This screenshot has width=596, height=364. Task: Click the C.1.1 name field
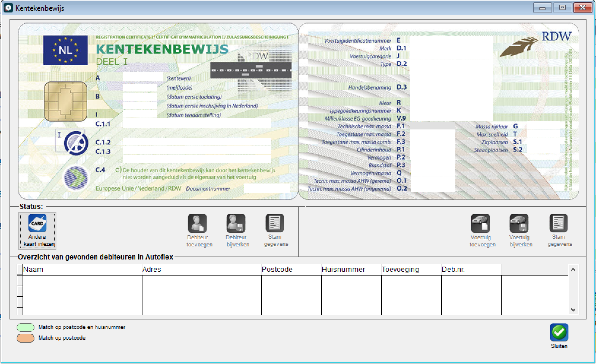coord(197,123)
